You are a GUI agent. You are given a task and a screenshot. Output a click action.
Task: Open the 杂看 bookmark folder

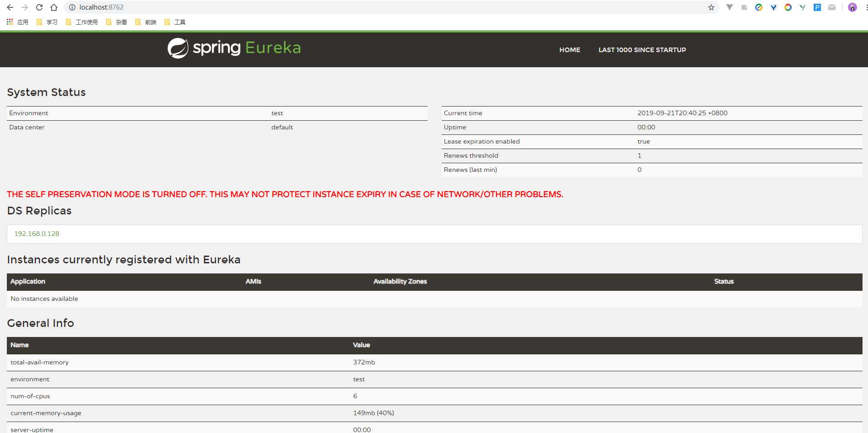tap(116, 22)
